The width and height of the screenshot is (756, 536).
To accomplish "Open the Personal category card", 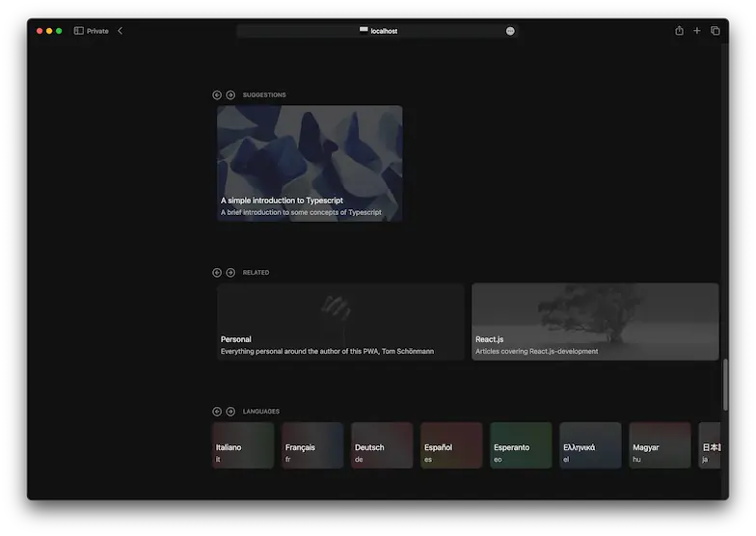I will 340,322.
